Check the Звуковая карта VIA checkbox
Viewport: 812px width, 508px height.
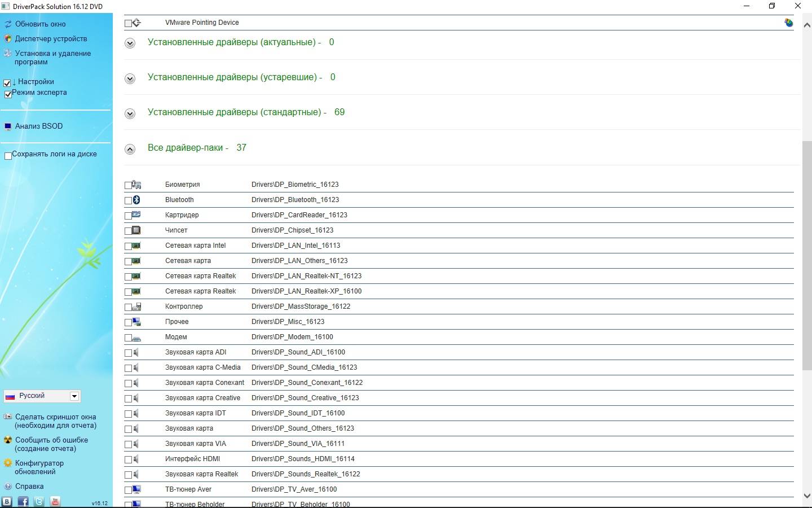click(x=128, y=444)
